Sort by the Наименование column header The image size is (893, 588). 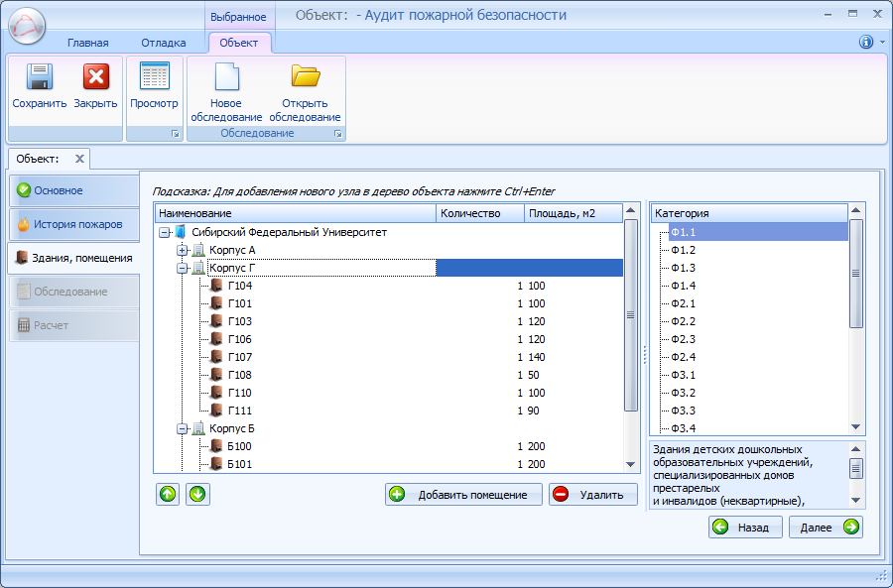click(295, 213)
